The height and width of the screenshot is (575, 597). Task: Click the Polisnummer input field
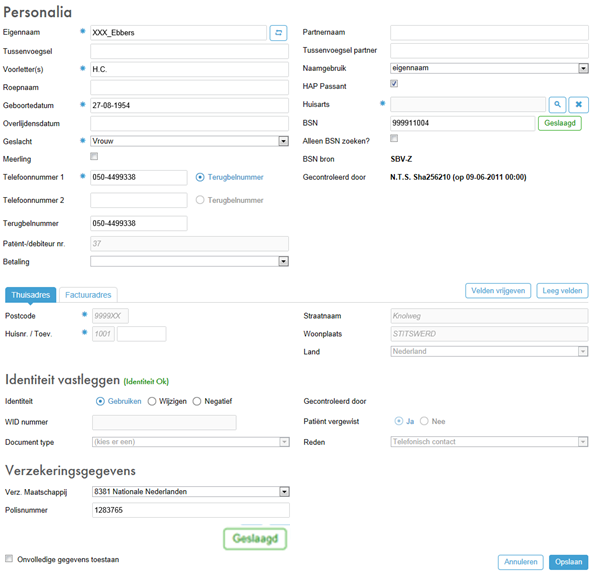[191, 510]
